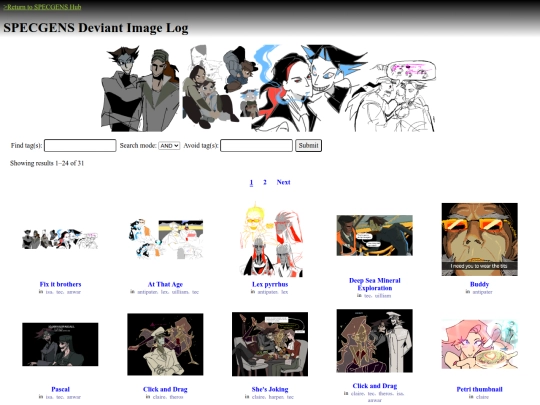Click the large banner artwork image
Viewport: 540px width, 405px height.
point(268,88)
